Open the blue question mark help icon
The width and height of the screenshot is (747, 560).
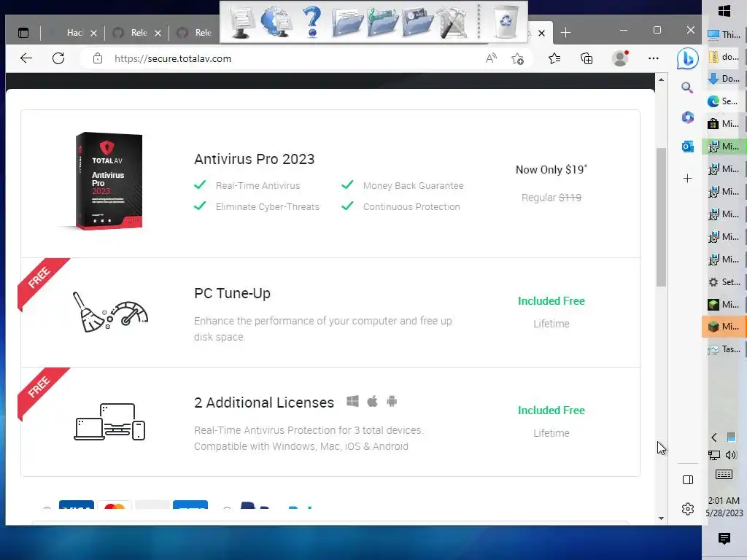[312, 22]
